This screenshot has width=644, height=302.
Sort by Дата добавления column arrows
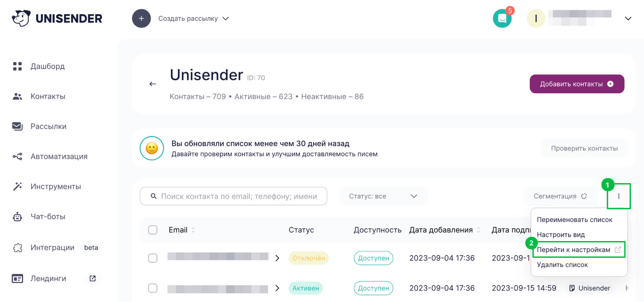[x=478, y=230]
